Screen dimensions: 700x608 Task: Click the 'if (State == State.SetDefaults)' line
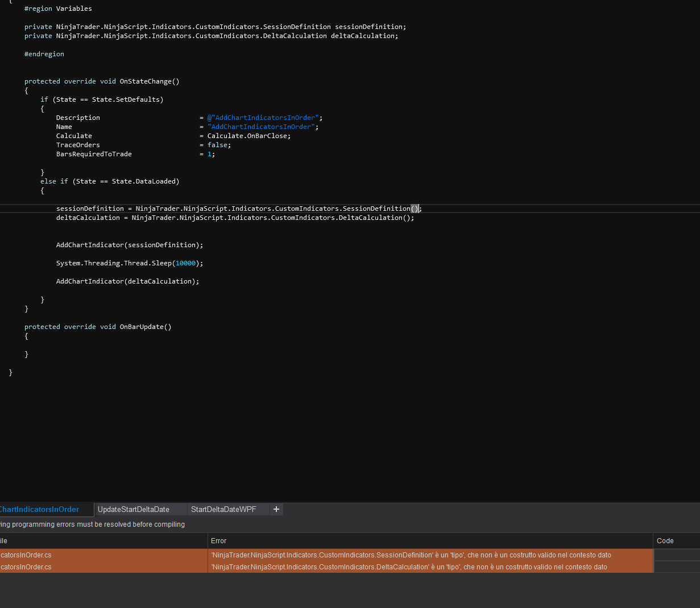click(x=102, y=99)
